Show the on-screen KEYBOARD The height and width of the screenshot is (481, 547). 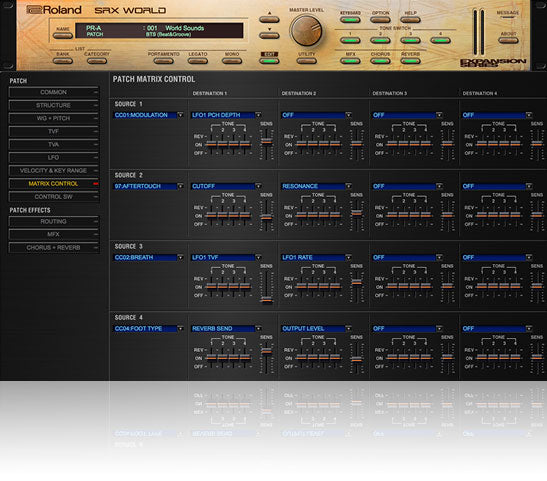coord(350,20)
